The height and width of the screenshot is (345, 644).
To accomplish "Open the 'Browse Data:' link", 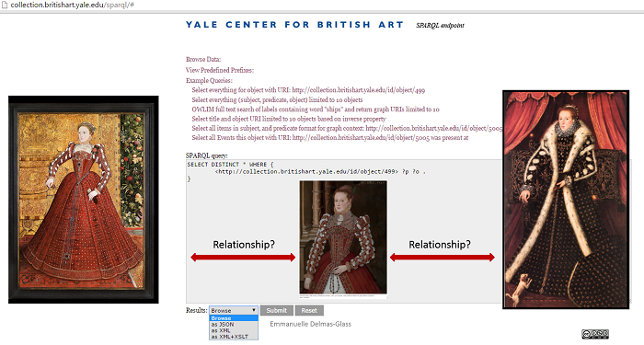I will 203,59.
